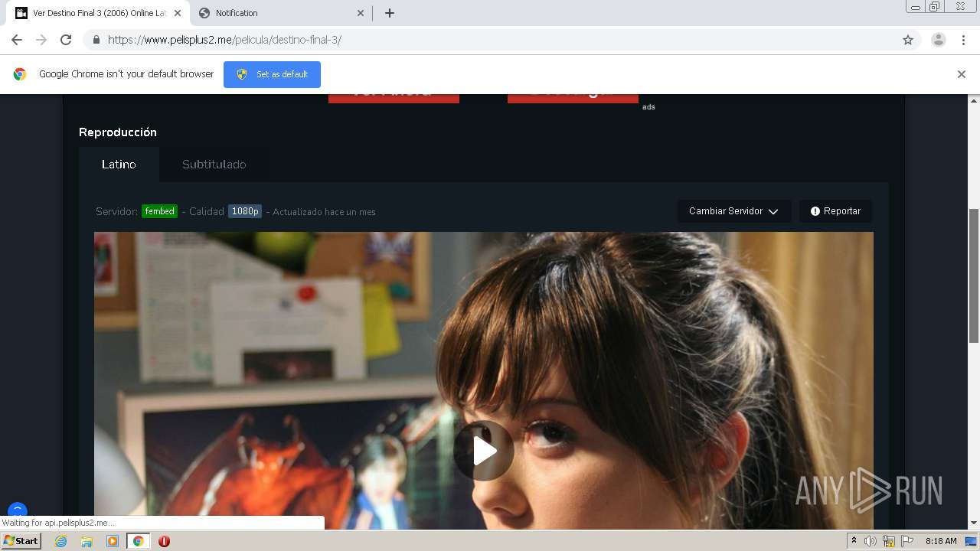The image size is (980, 551).
Task: Click the blue circular widget icon
Action: [x=18, y=510]
